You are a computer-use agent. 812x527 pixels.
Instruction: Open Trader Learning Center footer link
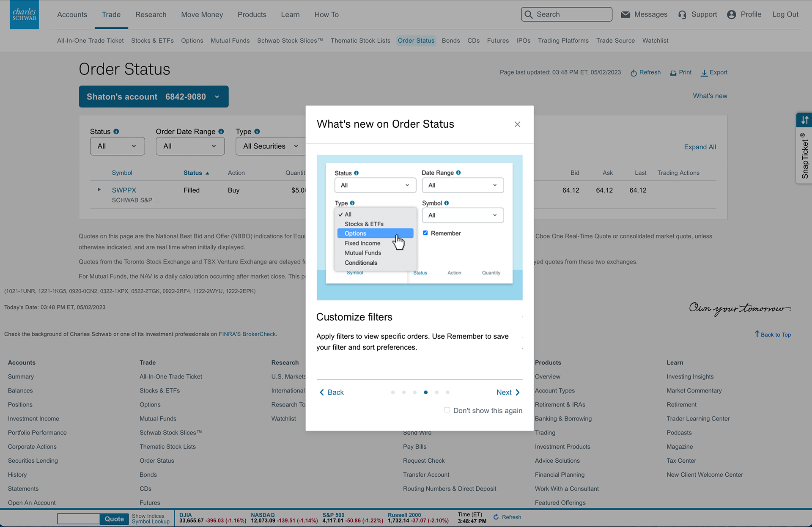click(698, 419)
